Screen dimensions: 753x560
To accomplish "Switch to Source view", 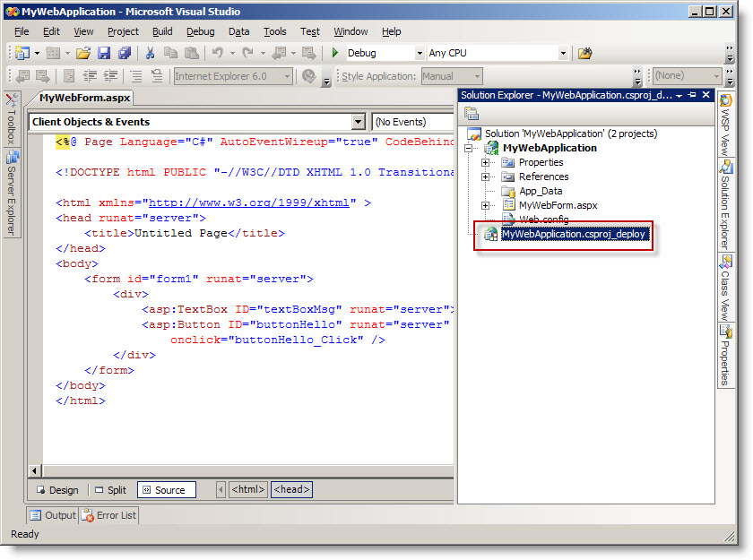I will (x=166, y=490).
